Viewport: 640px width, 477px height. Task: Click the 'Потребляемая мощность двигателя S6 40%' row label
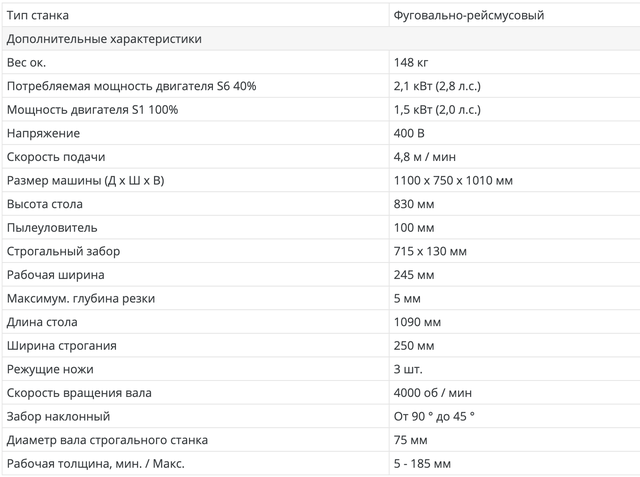click(x=131, y=86)
